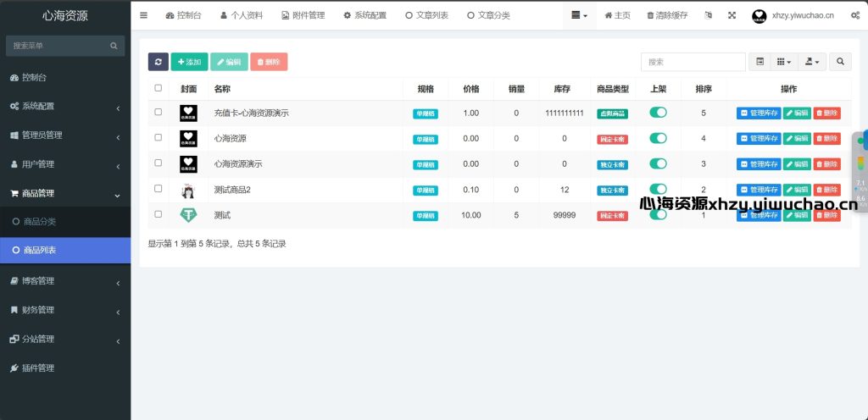Expand 财务管理 in the sidebar
Screen dimensions: 868x420
65,310
